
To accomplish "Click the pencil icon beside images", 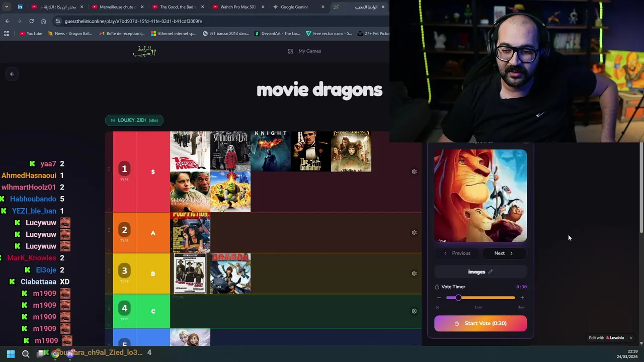I will pos(490,272).
